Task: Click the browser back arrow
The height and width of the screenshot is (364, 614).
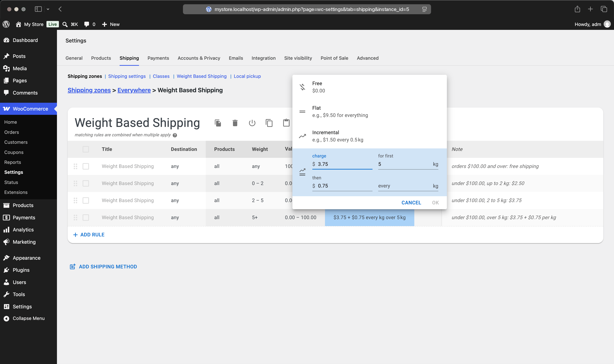Action: 60,9
